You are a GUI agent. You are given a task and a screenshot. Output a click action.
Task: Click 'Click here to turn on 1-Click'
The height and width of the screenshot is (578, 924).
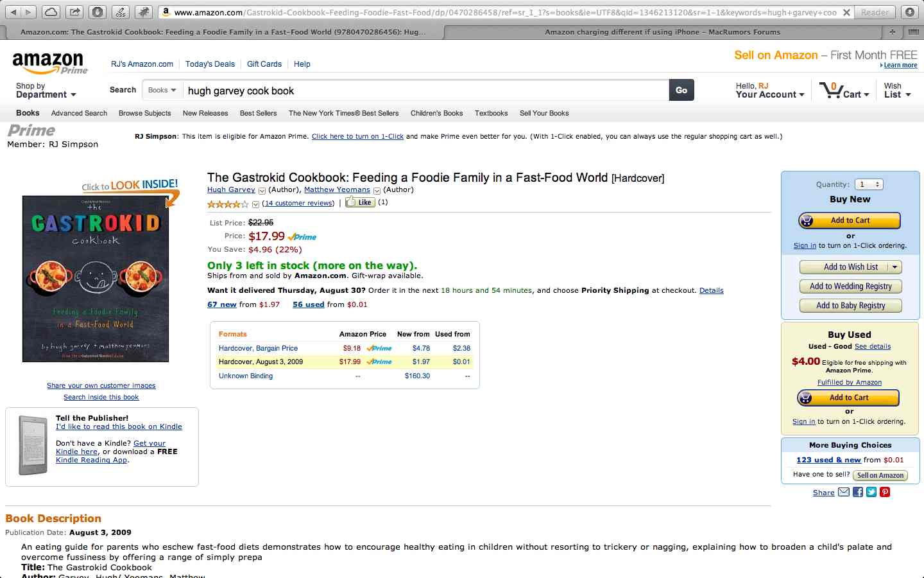coord(357,136)
